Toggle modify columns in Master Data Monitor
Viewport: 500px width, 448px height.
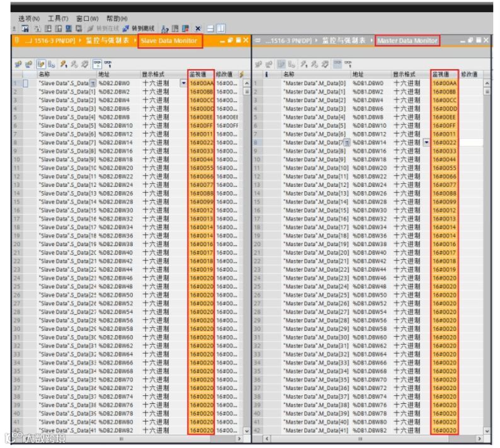click(x=281, y=64)
